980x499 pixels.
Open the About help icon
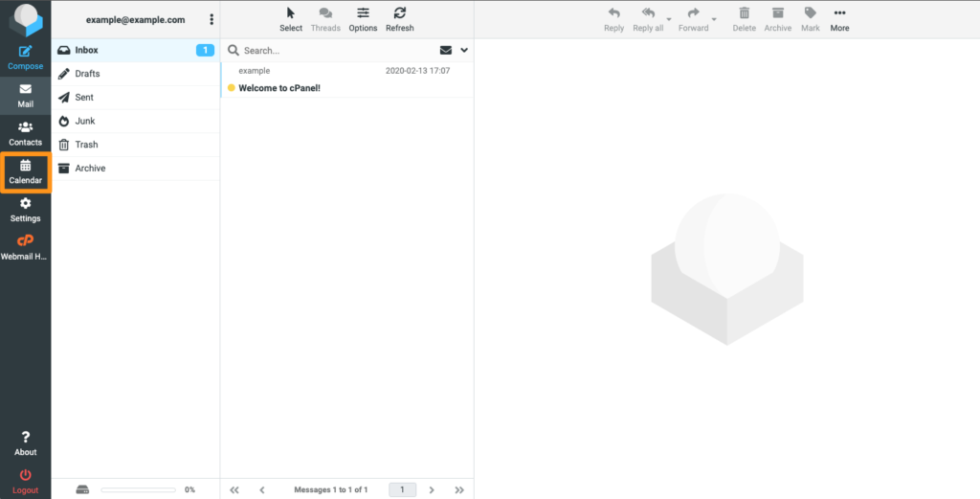(x=25, y=443)
